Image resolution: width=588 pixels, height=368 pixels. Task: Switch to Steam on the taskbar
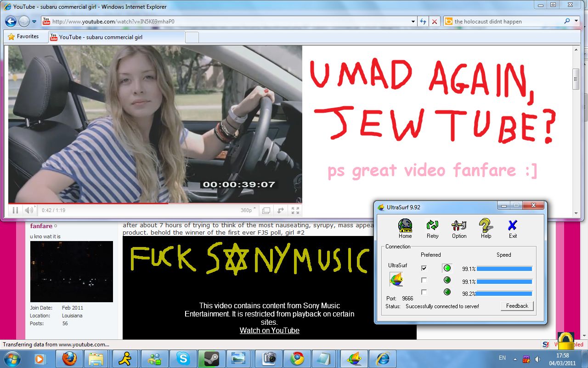pos(211,358)
